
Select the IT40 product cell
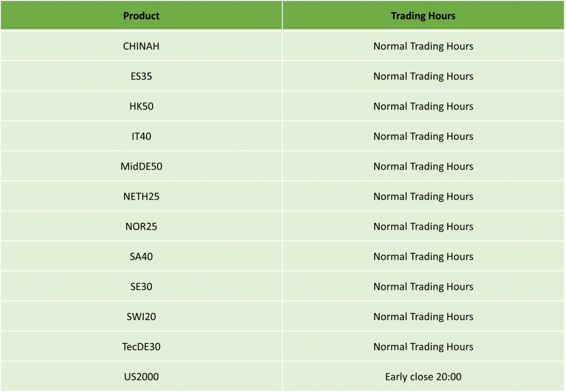coord(141,137)
